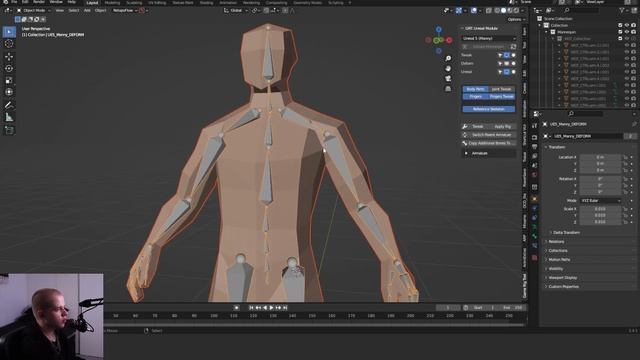Click the red X axis on navigation gizmo

pyautogui.click(x=449, y=40)
